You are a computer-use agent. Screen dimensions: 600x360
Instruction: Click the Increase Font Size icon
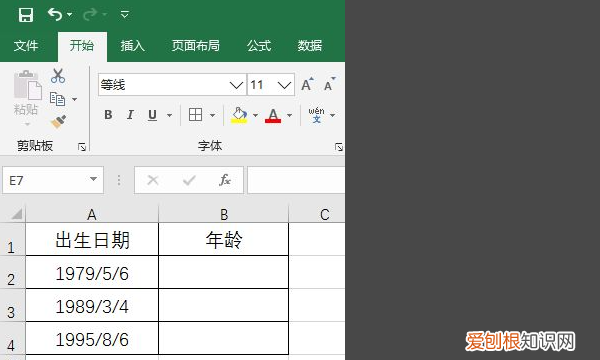[307, 85]
